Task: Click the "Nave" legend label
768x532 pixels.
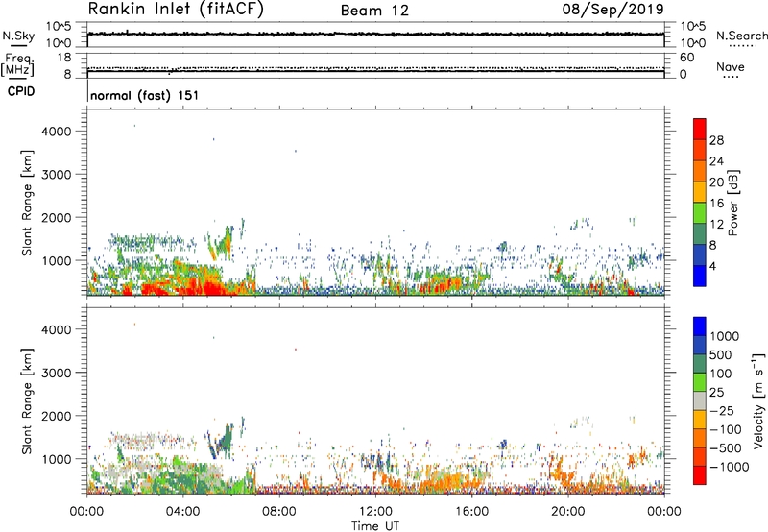Action: point(731,66)
